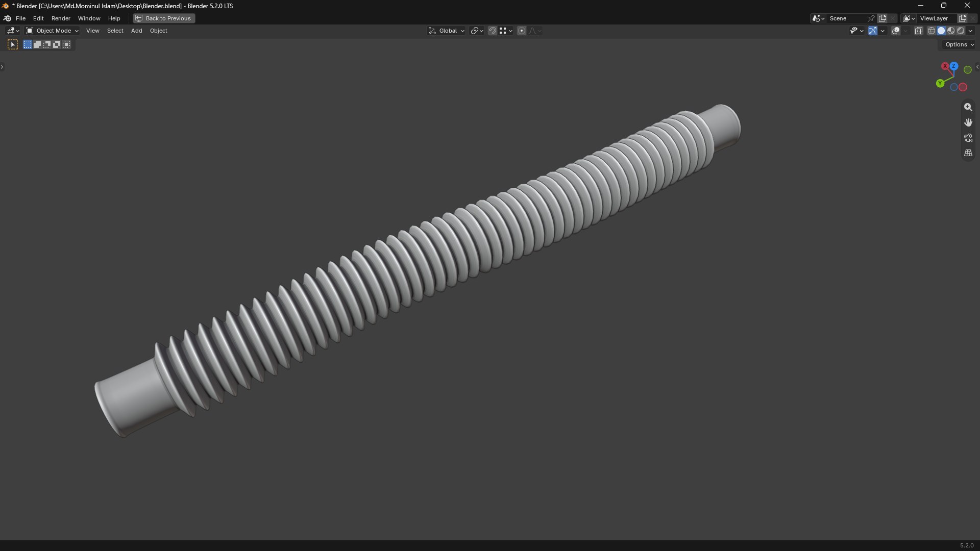Click the Blender logo menu icon

tap(7, 18)
